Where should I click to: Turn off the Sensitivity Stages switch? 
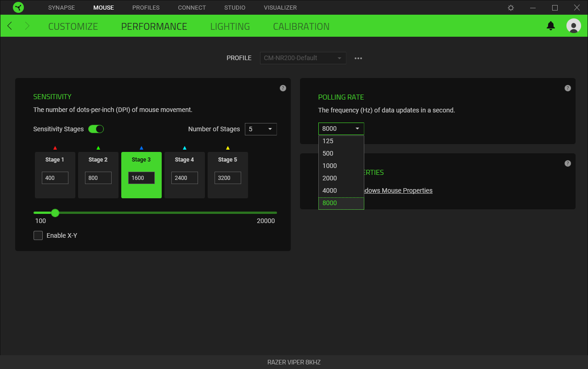click(96, 129)
